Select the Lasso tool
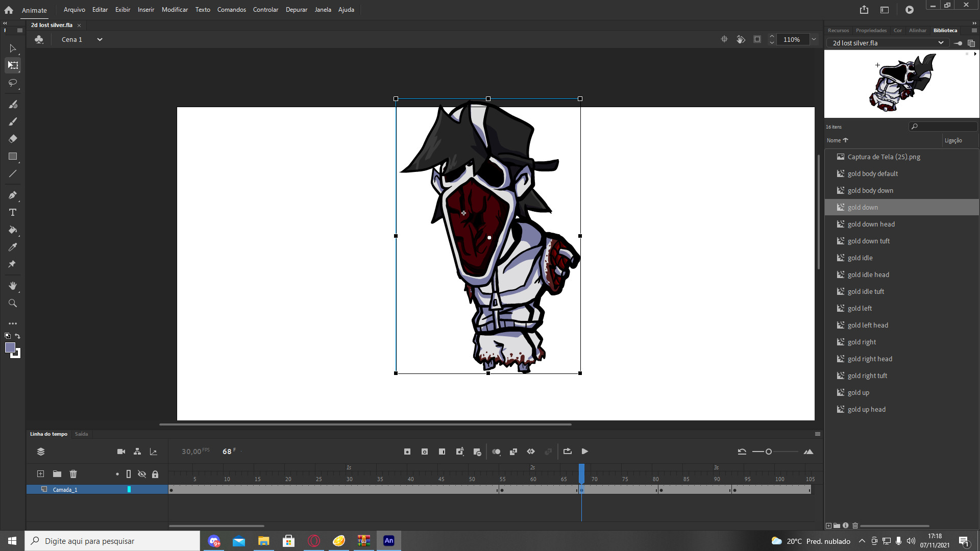The width and height of the screenshot is (980, 551). click(13, 83)
